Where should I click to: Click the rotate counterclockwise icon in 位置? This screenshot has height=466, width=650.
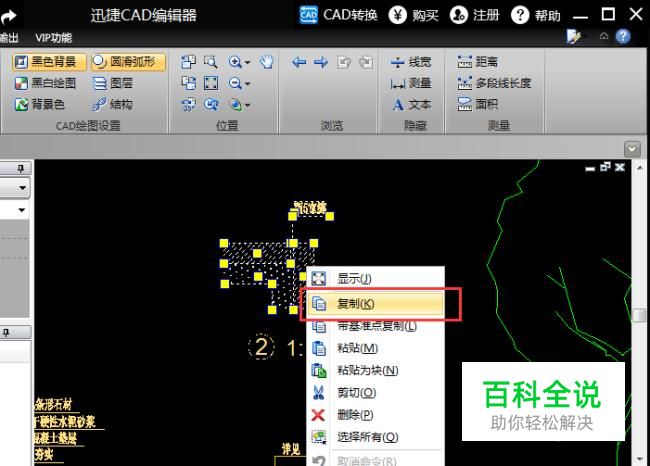coord(189,62)
